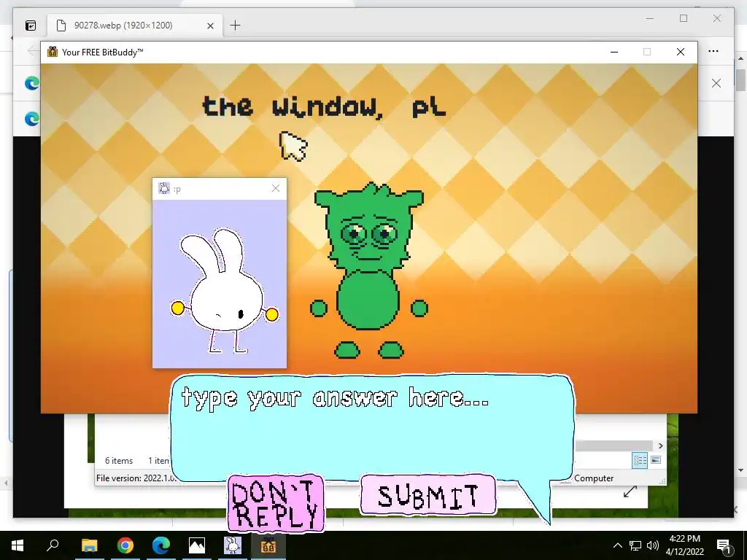Select the 90278.webp browser tab
The image size is (747, 560).
click(135, 26)
